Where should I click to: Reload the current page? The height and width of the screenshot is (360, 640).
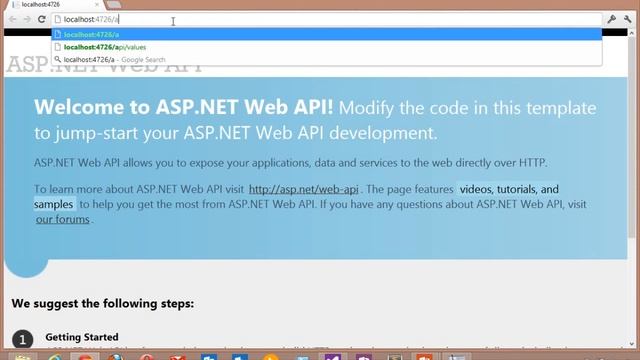pyautogui.click(x=42, y=19)
